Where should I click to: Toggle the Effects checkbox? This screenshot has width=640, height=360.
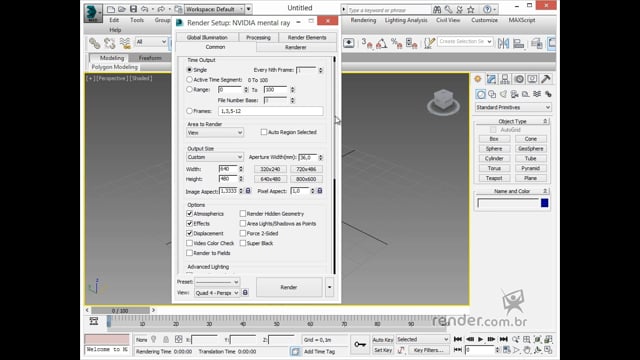point(189,223)
